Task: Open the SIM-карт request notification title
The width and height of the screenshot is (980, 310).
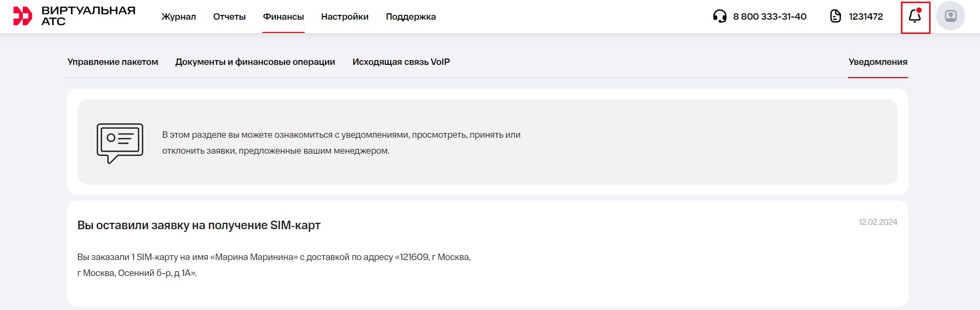Action: 199,225
